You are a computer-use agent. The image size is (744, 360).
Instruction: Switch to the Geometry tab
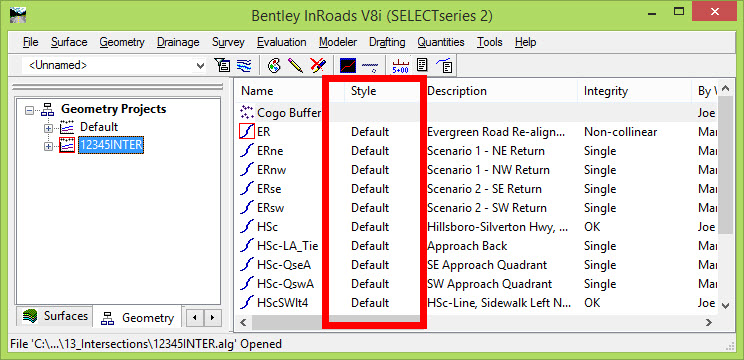(138, 317)
